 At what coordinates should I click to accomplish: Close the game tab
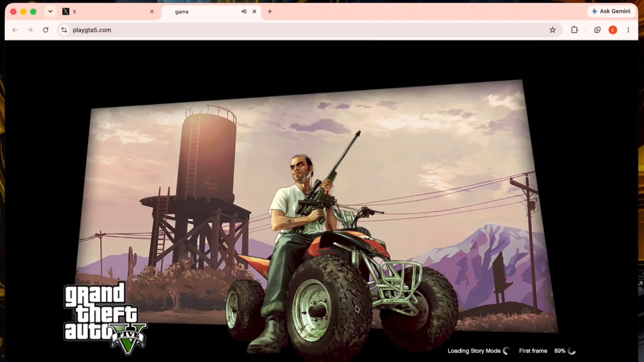coord(254,11)
